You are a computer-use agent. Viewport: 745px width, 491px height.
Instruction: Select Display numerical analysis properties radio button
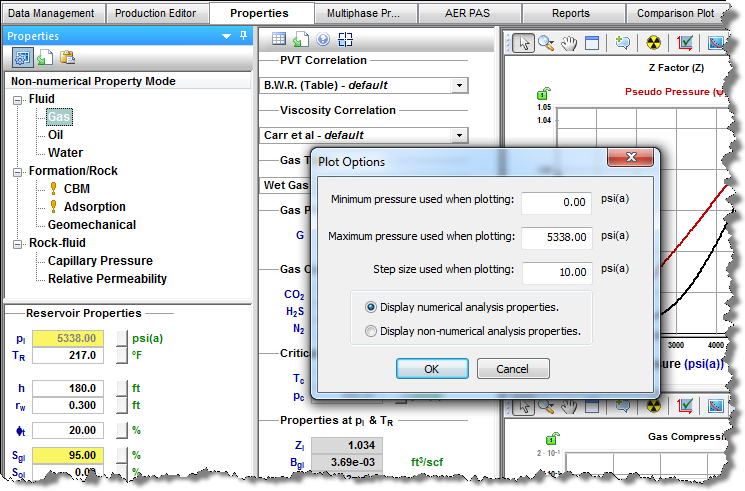point(371,307)
